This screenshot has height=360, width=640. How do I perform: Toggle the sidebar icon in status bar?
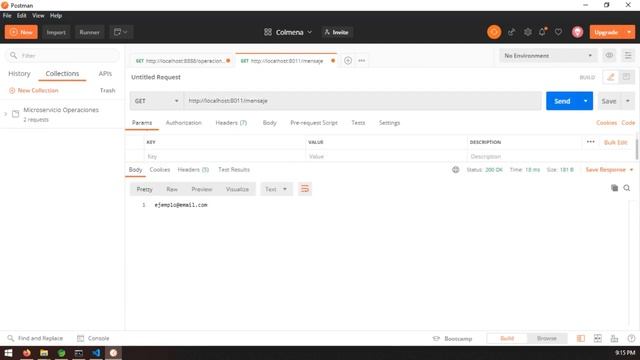point(580,338)
